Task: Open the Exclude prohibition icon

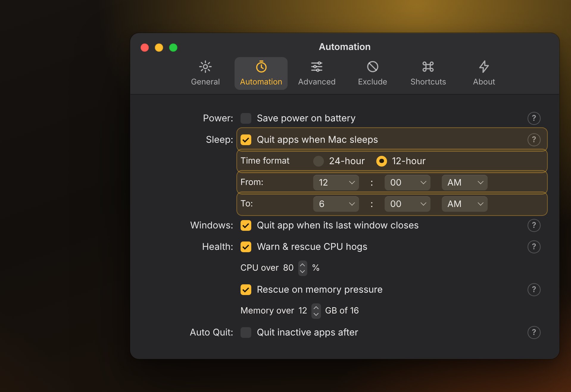Action: [x=372, y=67]
